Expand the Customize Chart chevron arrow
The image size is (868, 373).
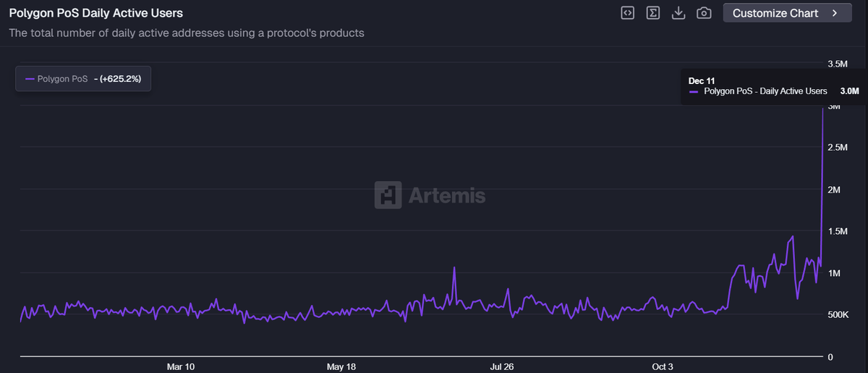(x=835, y=13)
